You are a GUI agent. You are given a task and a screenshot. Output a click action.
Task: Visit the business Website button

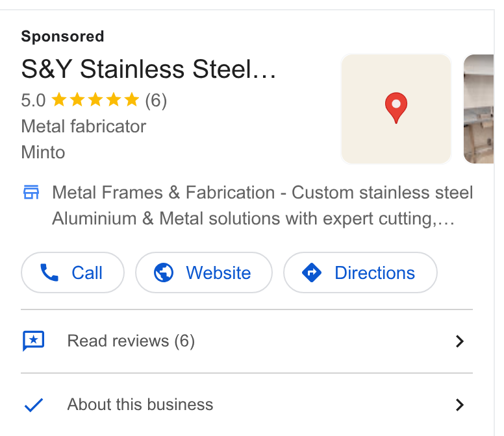(x=204, y=272)
